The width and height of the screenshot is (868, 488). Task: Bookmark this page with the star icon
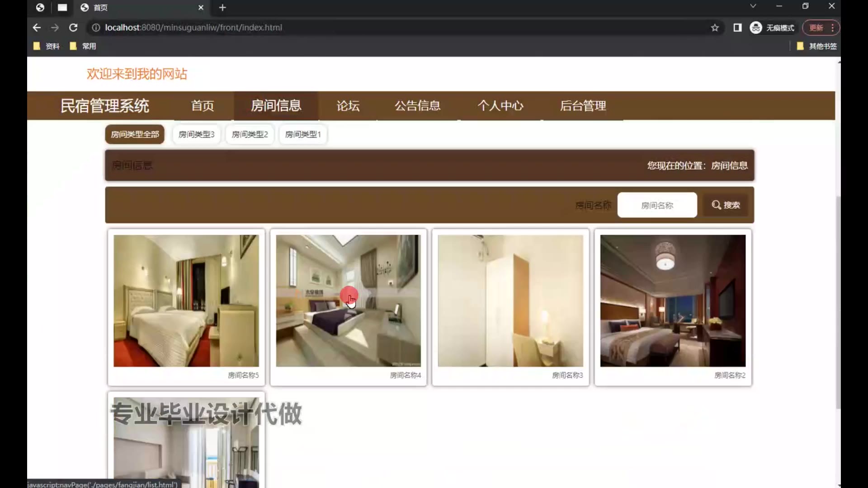click(715, 28)
